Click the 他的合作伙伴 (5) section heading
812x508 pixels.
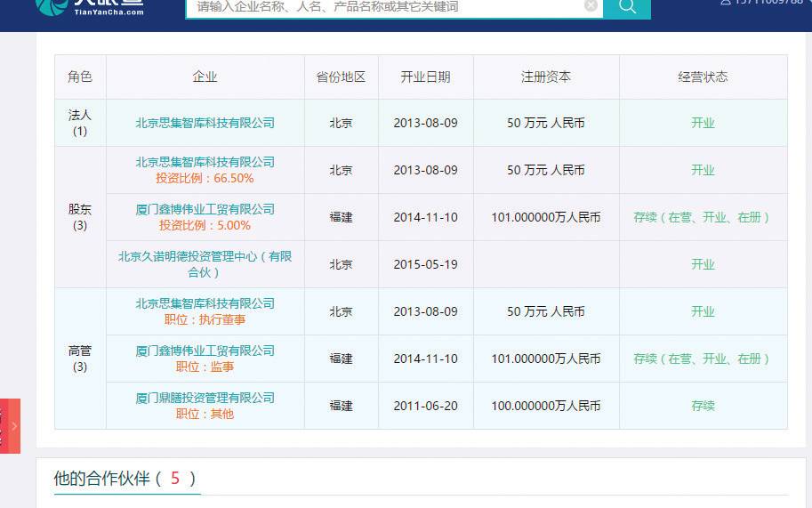click(x=125, y=478)
